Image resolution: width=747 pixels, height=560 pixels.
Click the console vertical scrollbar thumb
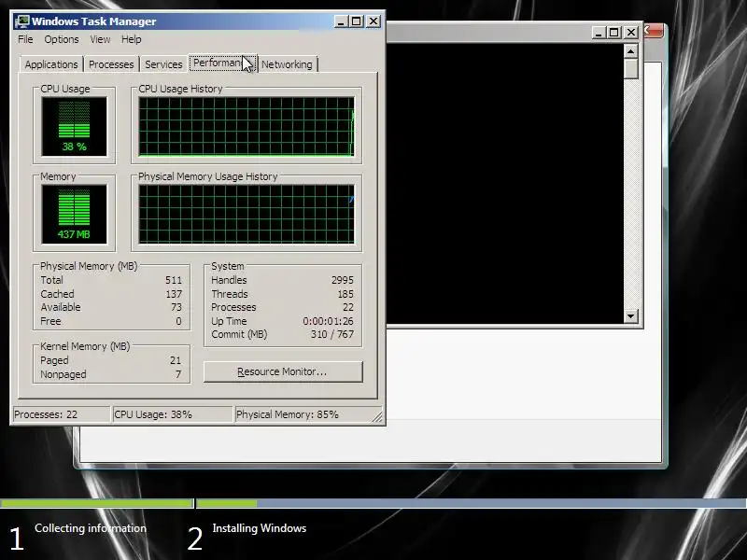(631, 69)
